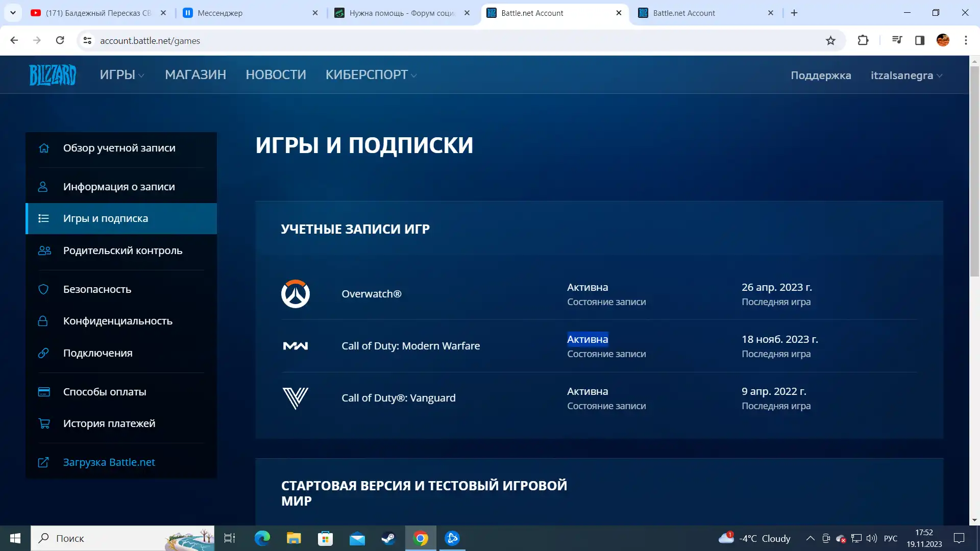Viewport: 980px width, 551px height.
Task: Click the Chrome profile avatar
Action: pos(943,40)
